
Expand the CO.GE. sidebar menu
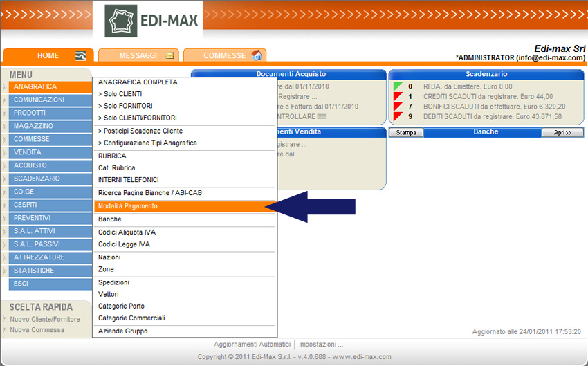pos(26,192)
